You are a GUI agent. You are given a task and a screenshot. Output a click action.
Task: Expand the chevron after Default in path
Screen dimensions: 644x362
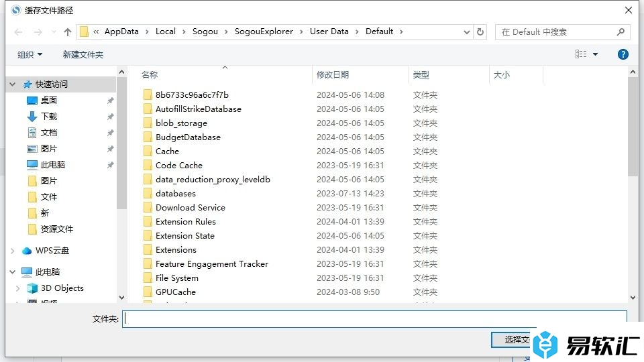(401, 32)
